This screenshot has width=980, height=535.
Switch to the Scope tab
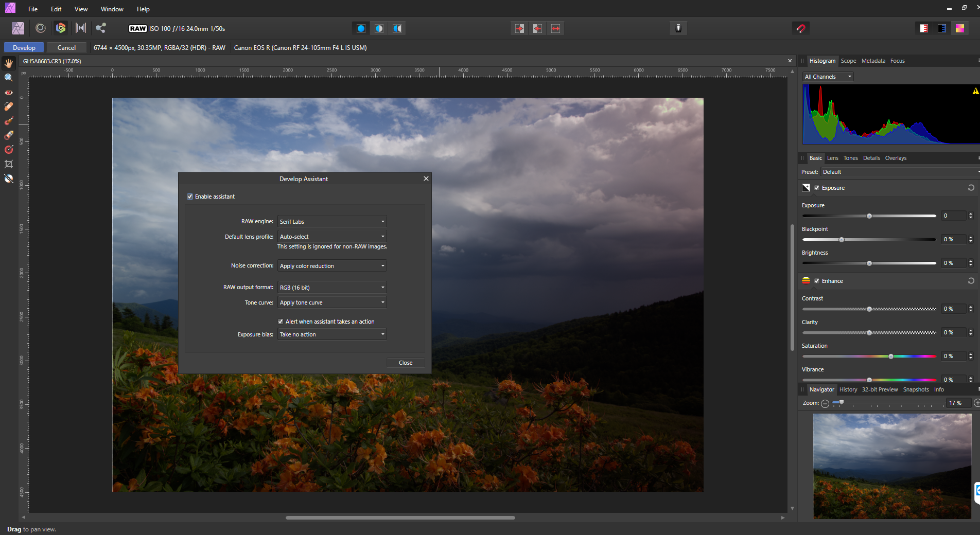848,61
